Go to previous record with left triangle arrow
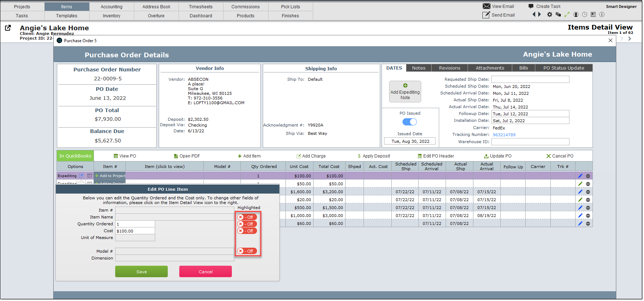The image size is (644, 301). (534, 14)
